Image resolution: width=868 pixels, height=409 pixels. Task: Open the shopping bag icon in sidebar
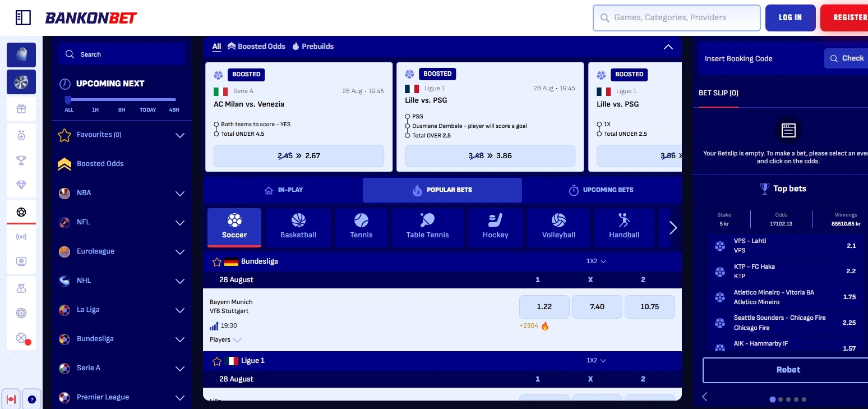tap(21, 55)
